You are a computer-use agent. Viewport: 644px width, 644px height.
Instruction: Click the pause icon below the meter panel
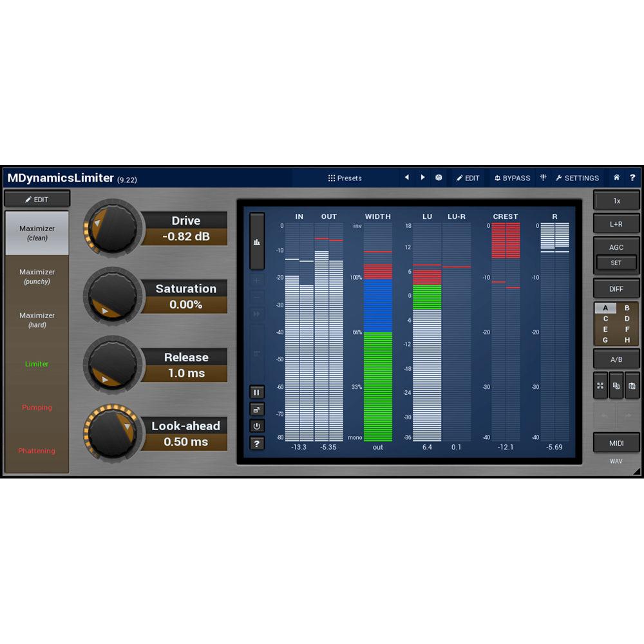pyautogui.click(x=256, y=392)
